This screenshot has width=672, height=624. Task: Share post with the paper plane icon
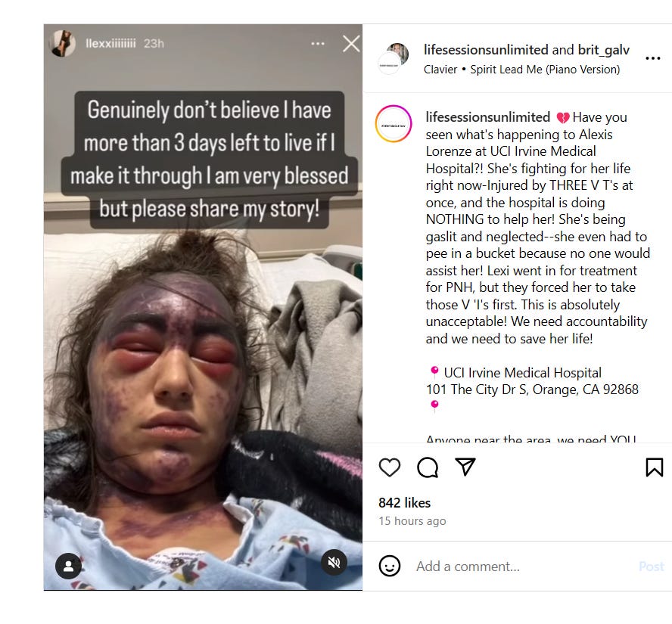pos(465,467)
